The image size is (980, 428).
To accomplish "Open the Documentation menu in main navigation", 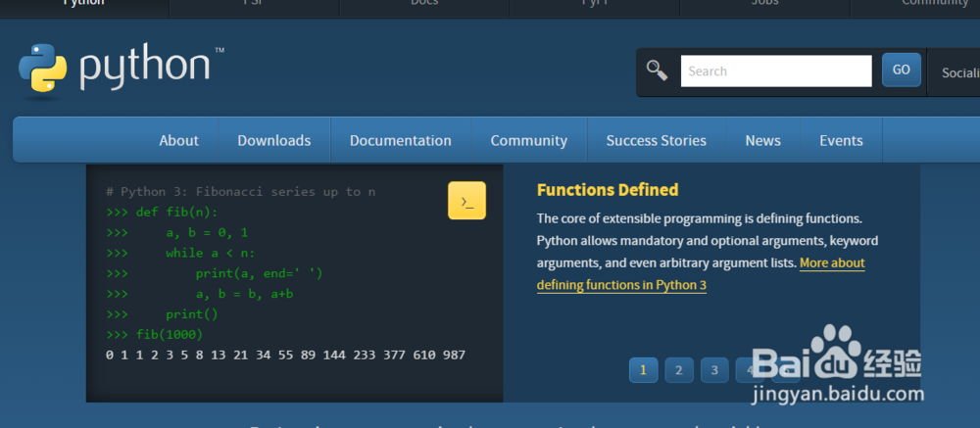I will 400,140.
